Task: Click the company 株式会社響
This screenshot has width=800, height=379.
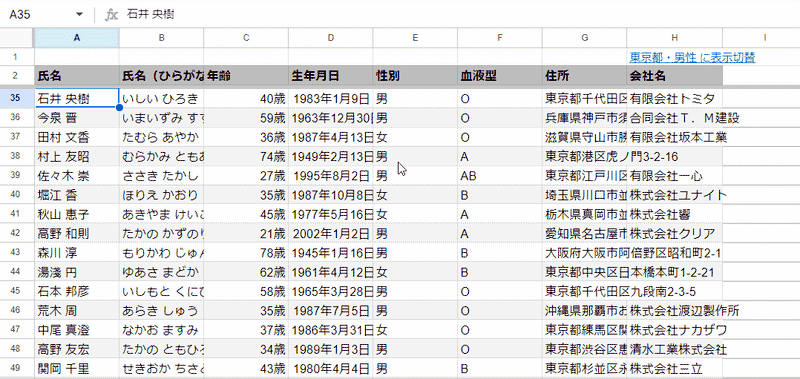Action: click(x=674, y=214)
